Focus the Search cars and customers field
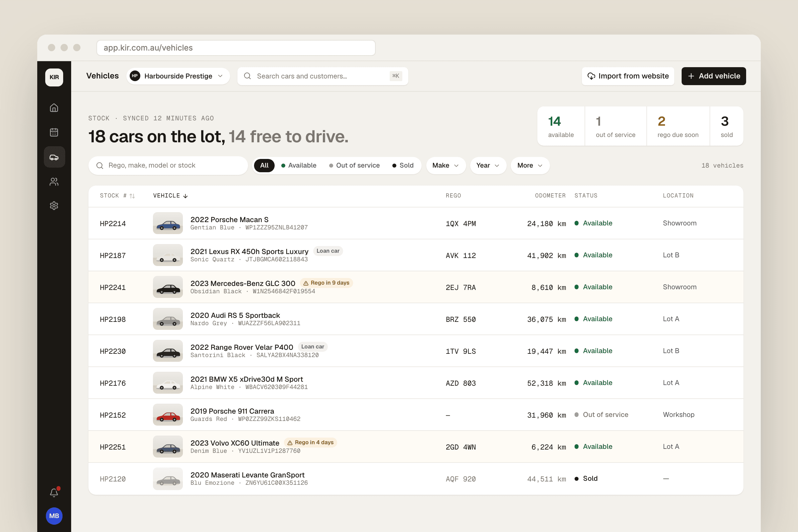This screenshot has height=532, width=798. click(322, 76)
